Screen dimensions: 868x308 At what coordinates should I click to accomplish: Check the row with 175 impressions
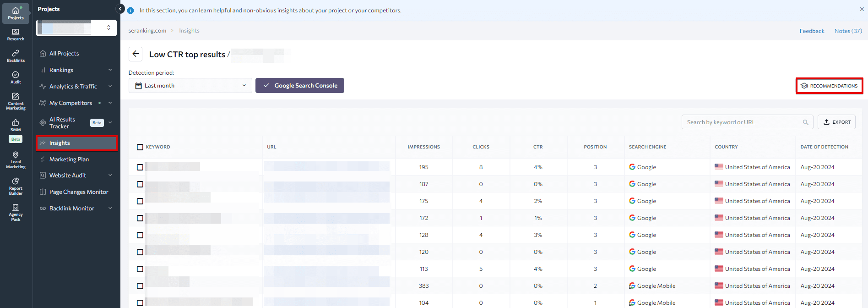coord(140,201)
